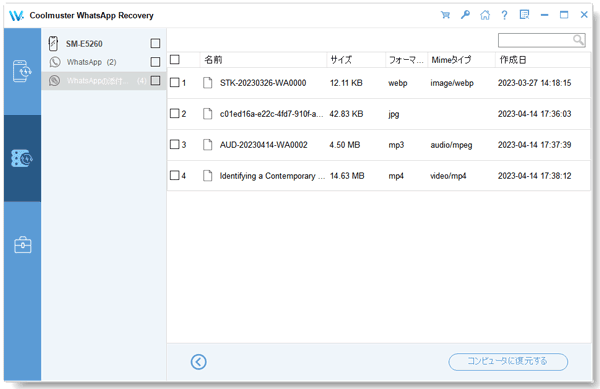Open the toolbox sidebar icon
The height and width of the screenshot is (389, 600).
[x=23, y=245]
